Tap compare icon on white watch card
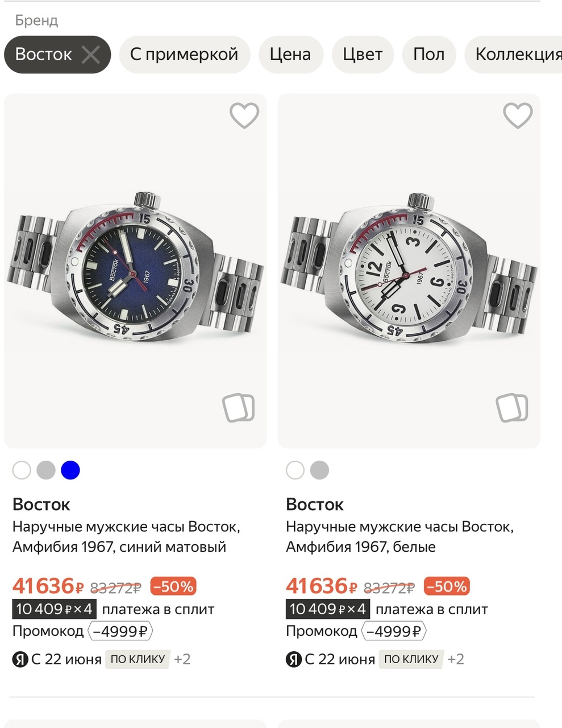The width and height of the screenshot is (562, 728). (512, 407)
